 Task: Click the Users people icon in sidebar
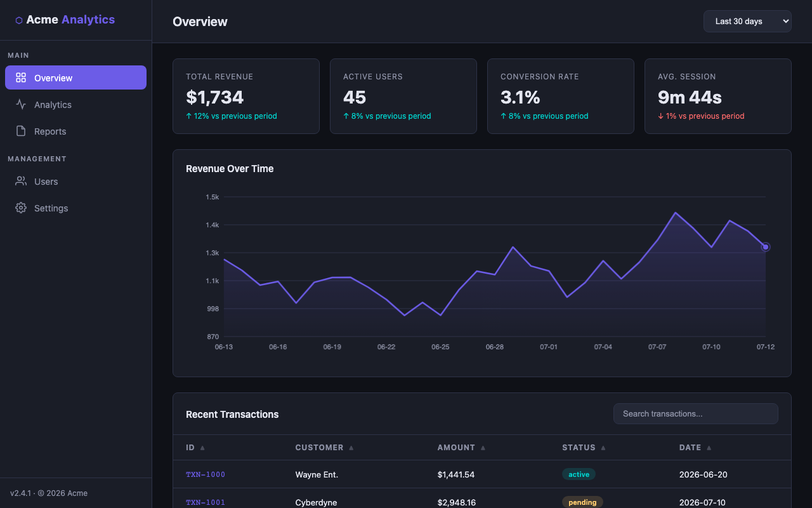point(21,181)
